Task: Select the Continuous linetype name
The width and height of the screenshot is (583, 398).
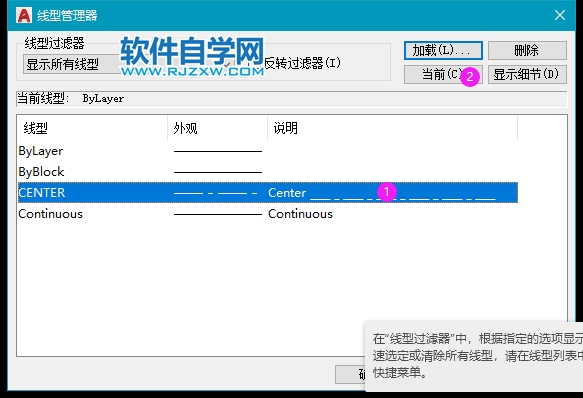Action: 51,214
